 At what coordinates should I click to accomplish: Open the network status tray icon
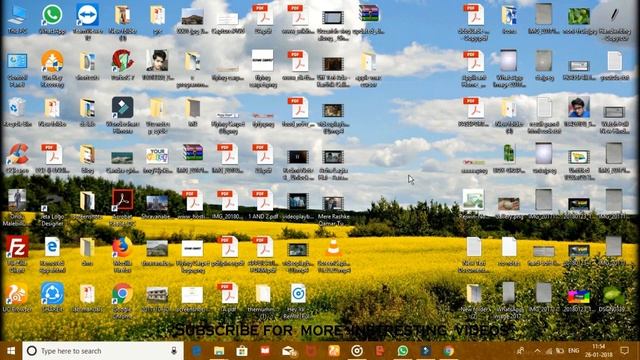click(549, 351)
